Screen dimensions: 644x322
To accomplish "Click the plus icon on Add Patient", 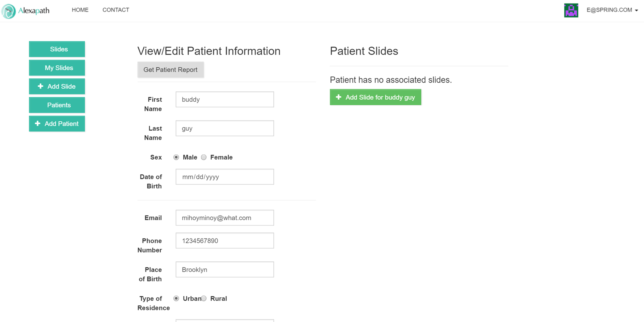I will [38, 123].
